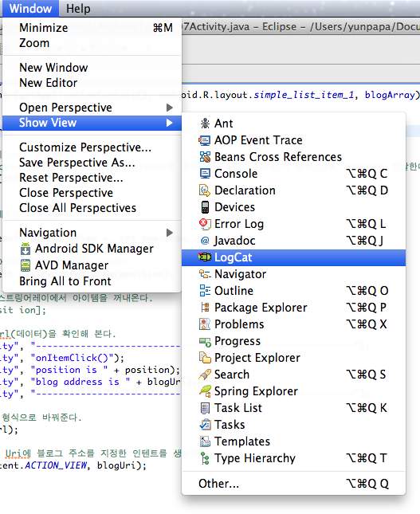
Task: Select Spring Explorer label
Action: 256,391
